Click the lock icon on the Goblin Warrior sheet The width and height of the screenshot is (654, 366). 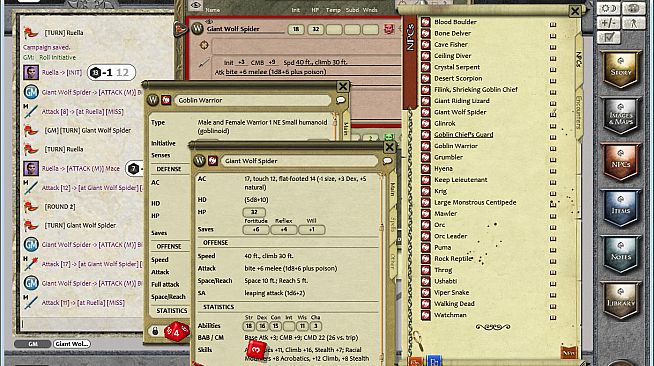pyautogui.click(x=155, y=331)
